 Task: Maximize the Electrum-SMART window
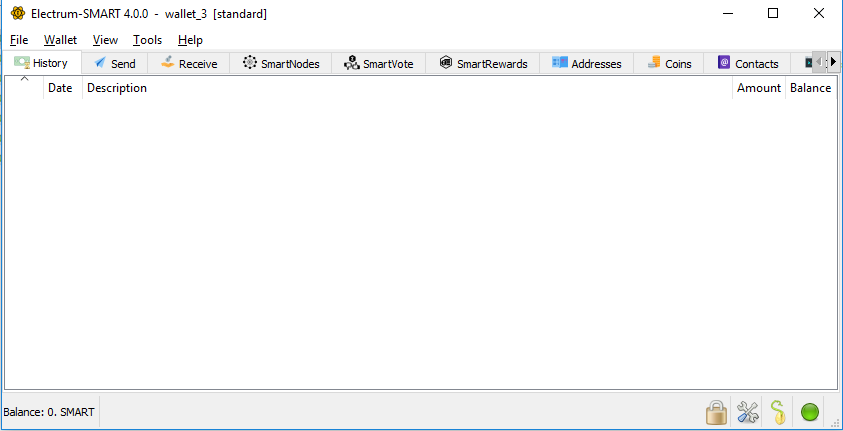(773, 13)
